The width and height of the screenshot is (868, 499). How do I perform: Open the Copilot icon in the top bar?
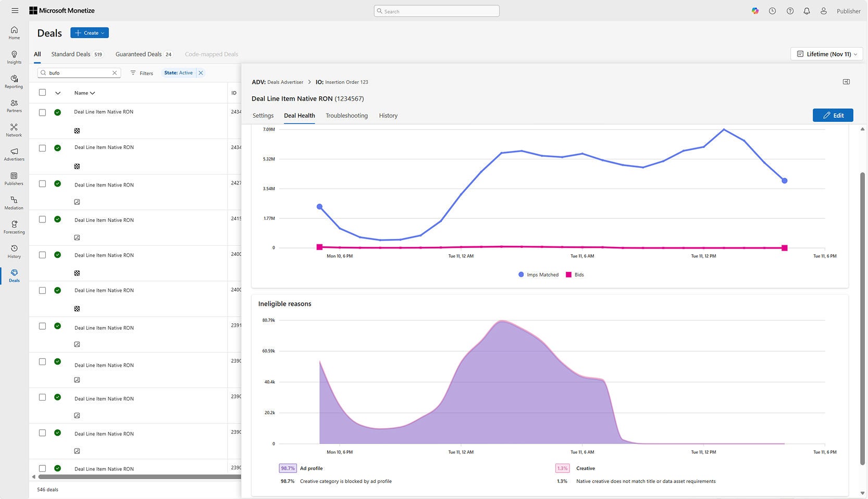[x=755, y=10]
